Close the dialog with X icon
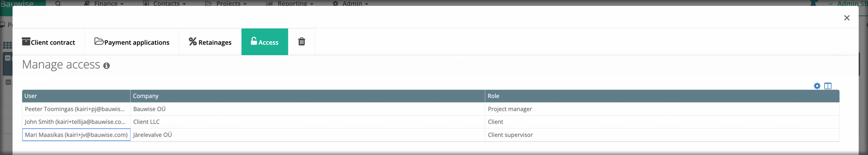Image resolution: width=868 pixels, height=155 pixels. coord(847,18)
